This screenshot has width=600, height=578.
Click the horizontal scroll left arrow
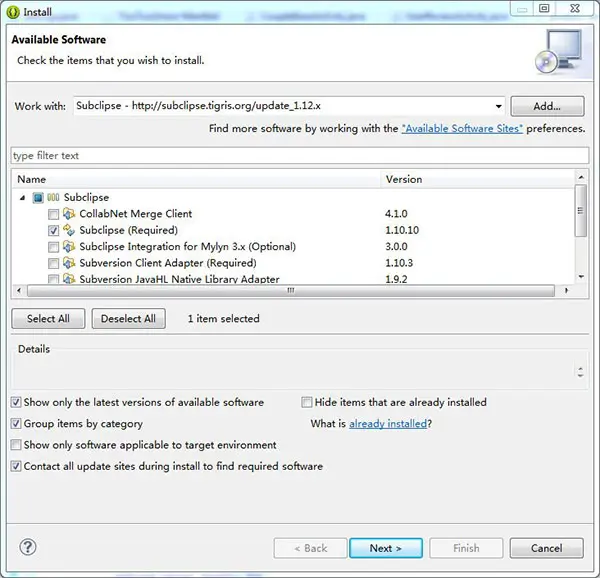coord(19,290)
